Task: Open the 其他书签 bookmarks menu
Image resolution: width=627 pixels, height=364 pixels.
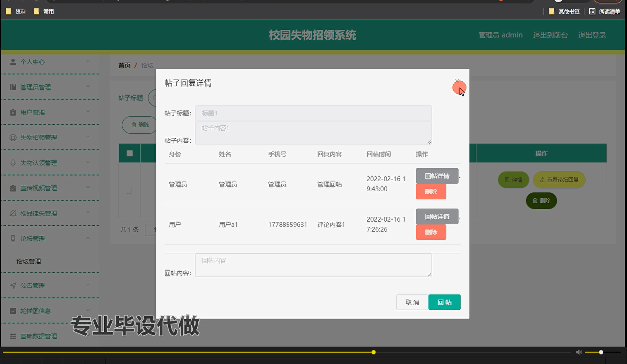Action: tap(567, 11)
